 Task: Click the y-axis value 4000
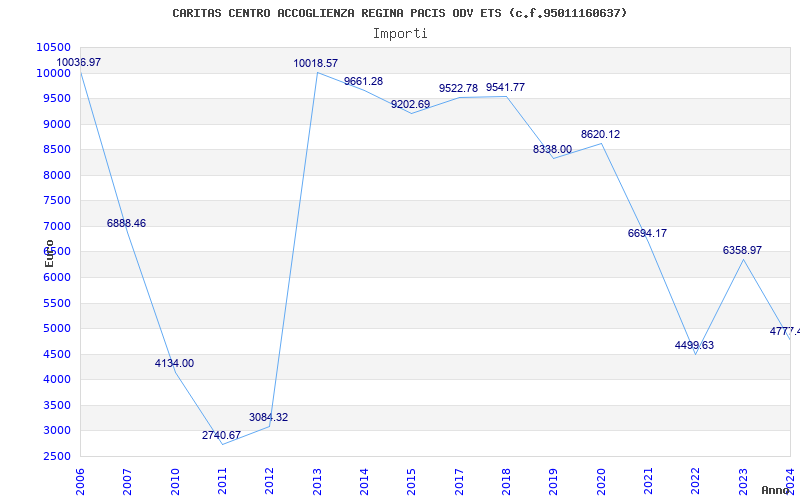click(x=56, y=380)
